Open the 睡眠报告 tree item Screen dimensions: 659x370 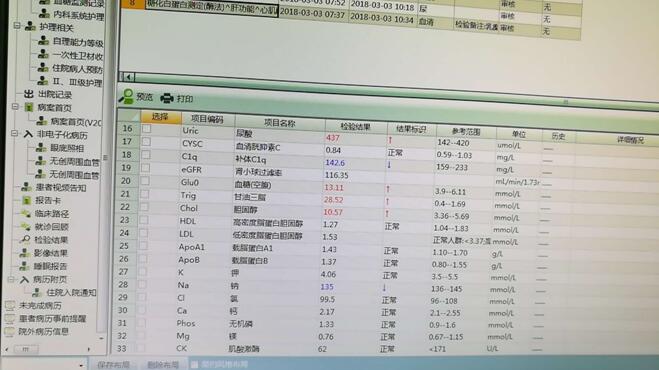[x=50, y=266]
